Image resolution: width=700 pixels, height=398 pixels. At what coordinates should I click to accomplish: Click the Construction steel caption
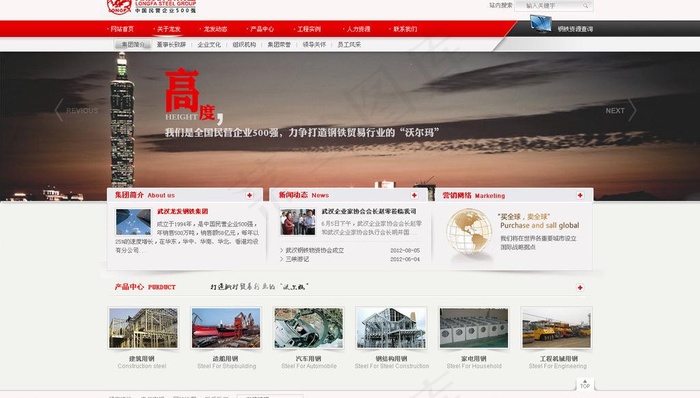pos(142,366)
